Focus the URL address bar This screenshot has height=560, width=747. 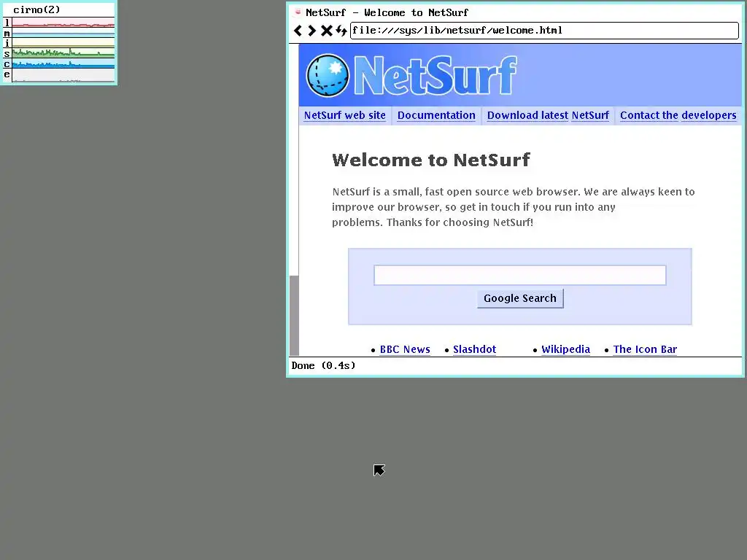(x=544, y=31)
